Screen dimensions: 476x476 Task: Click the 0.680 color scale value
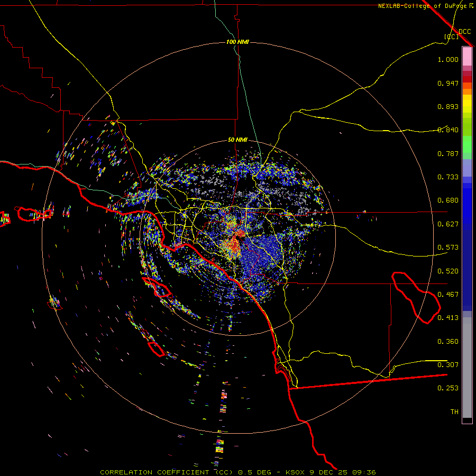click(448, 200)
